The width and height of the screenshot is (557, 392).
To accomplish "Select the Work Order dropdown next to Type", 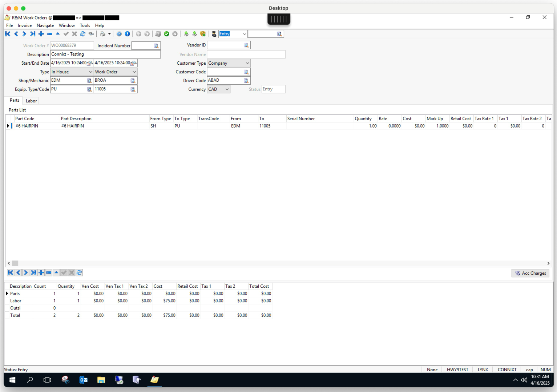I will 133,72.
